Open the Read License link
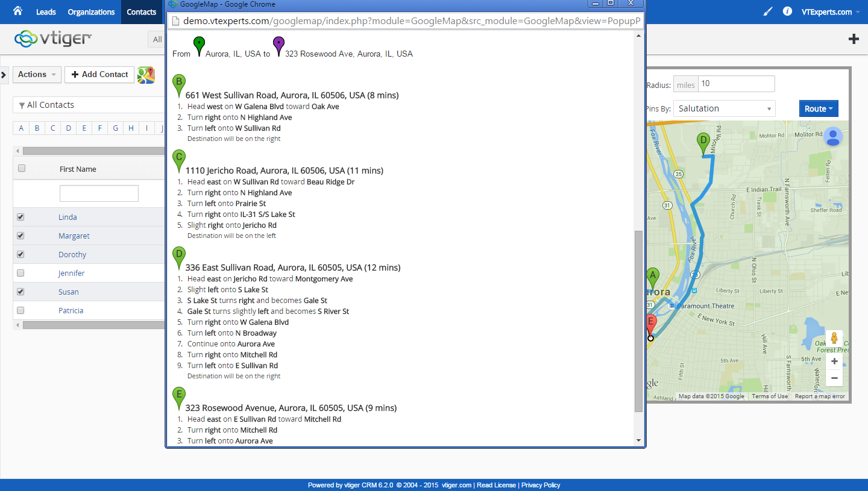 click(496, 485)
